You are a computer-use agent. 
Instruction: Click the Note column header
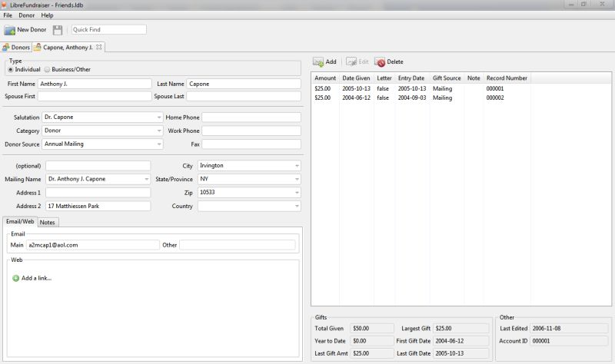(x=474, y=78)
